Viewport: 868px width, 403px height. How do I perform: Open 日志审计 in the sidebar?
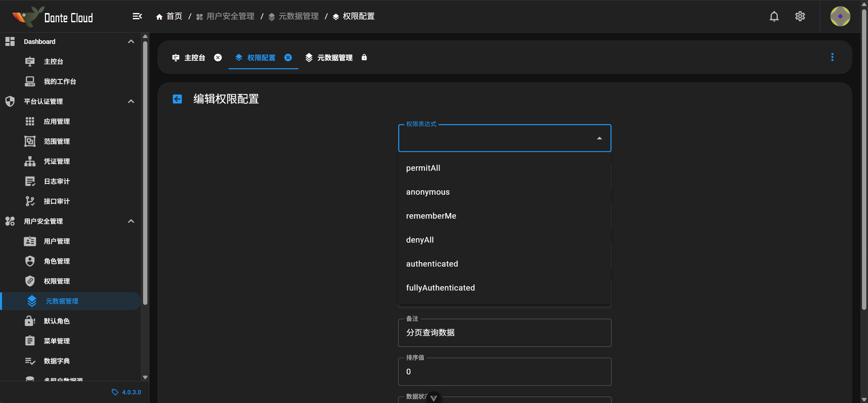pos(56,181)
